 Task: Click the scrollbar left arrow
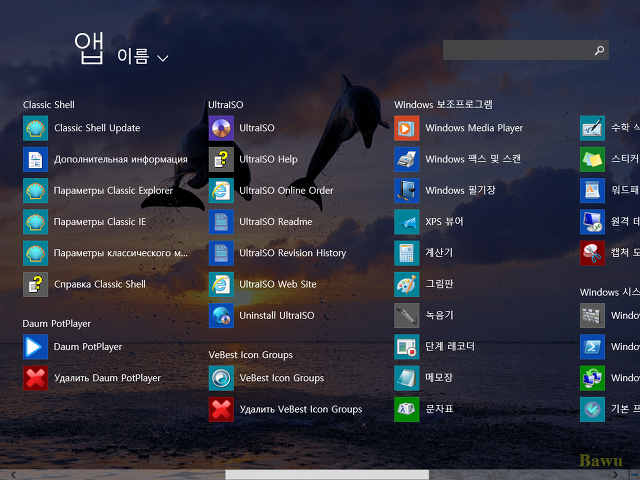pyautogui.click(x=13, y=475)
